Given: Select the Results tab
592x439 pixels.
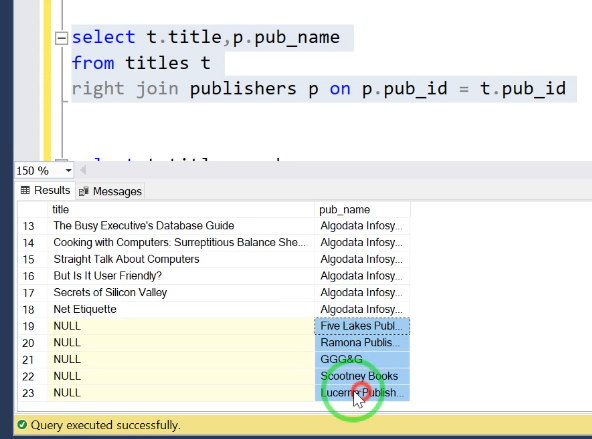Looking at the screenshot, I should click(x=46, y=191).
